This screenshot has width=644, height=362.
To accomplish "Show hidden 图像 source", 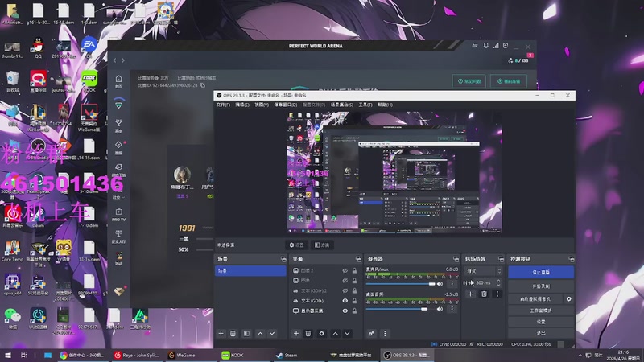I will point(345,281).
